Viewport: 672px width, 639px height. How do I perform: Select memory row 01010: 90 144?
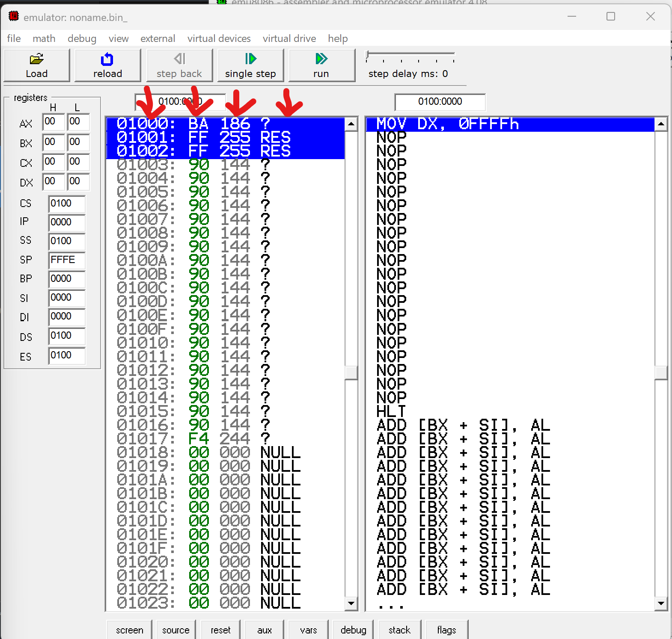pyautogui.click(x=225, y=343)
